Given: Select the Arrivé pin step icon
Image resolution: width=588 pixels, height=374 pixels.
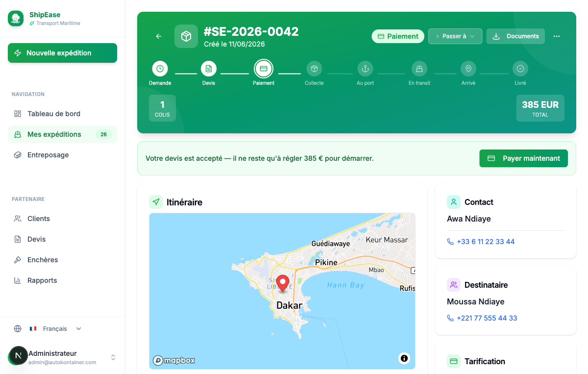Looking at the screenshot, I should (468, 69).
